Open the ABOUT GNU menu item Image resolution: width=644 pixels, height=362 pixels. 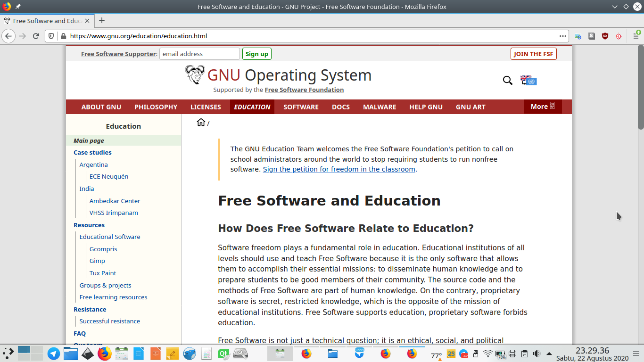pyautogui.click(x=101, y=107)
